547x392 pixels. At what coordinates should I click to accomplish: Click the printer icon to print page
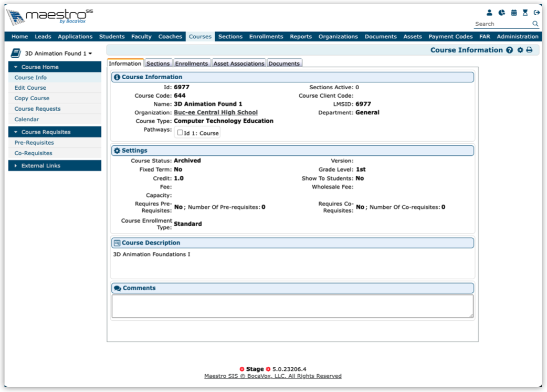point(529,50)
